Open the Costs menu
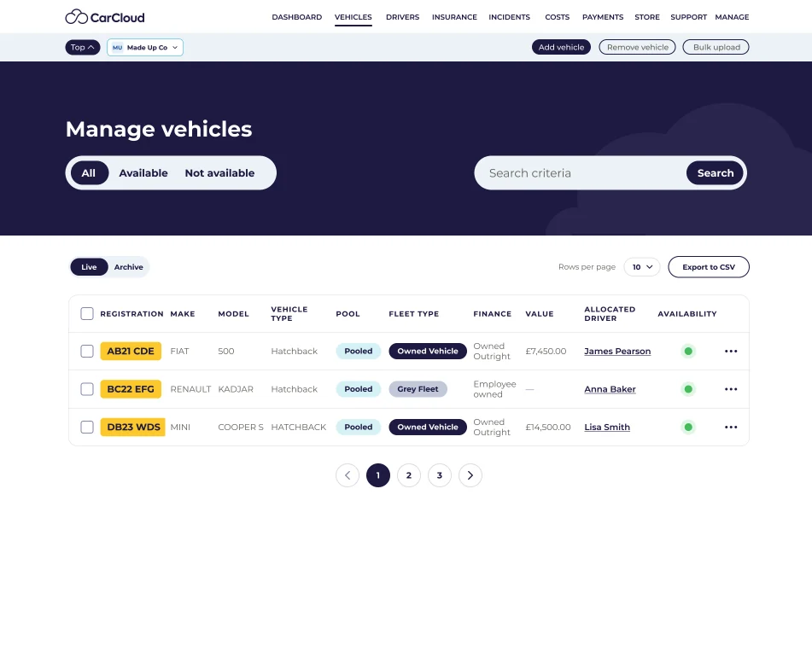Image resolution: width=812 pixels, height=646 pixels. 558,17
